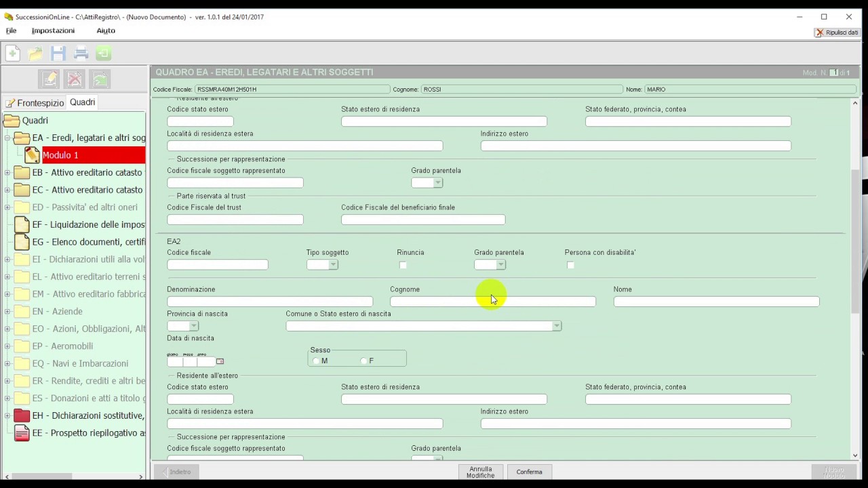This screenshot has width=868, height=488.
Task: Click the form scrollbar's down arrow
Action: click(x=855, y=455)
